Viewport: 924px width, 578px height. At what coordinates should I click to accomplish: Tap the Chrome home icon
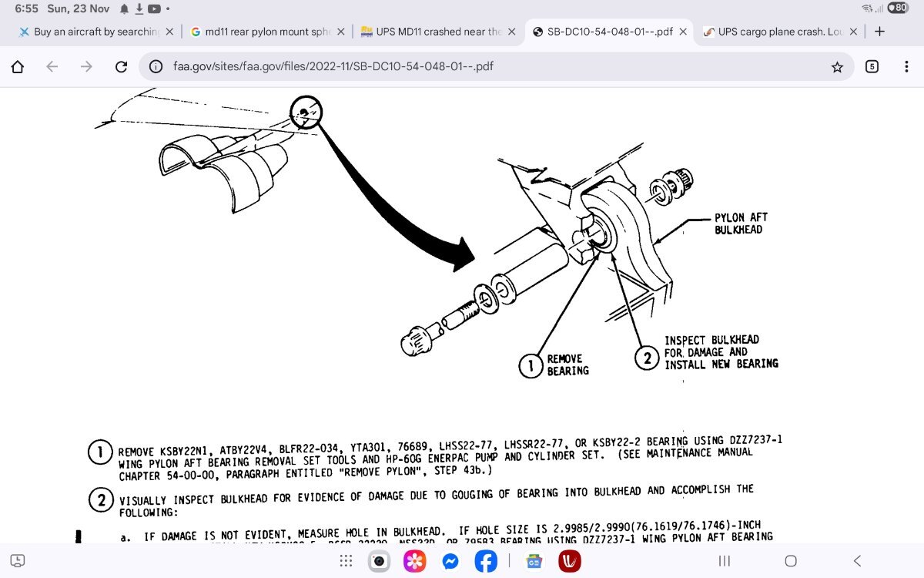tap(18, 67)
